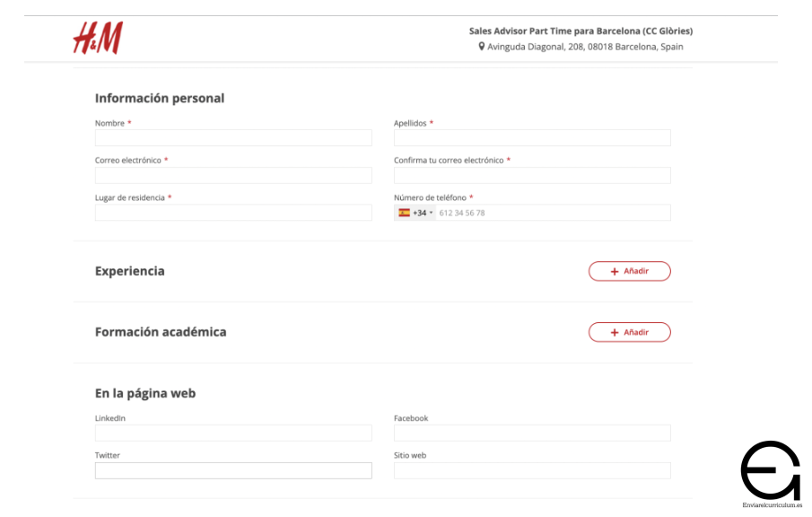Click the Spain flag icon
Viewport: 812px width, 517px height.
(405, 213)
